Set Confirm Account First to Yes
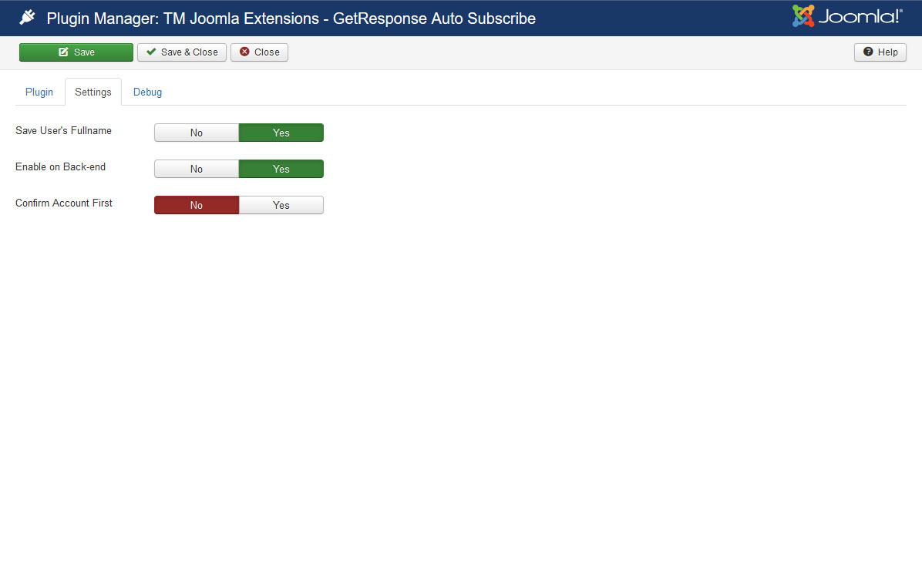Viewport: 922px width, 588px height. point(281,205)
